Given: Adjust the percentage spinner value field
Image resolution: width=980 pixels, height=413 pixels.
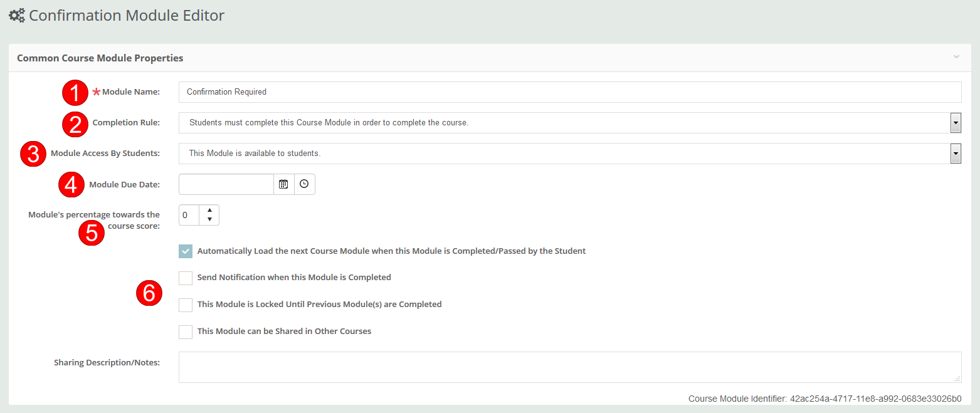Looking at the screenshot, I should point(188,214).
